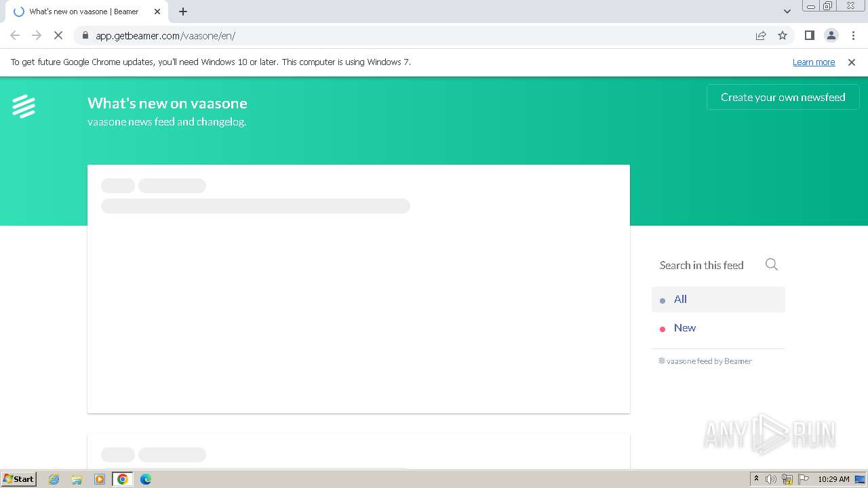Dismiss the Chrome update notification bar
This screenshot has height=488, width=868.
tap(852, 62)
